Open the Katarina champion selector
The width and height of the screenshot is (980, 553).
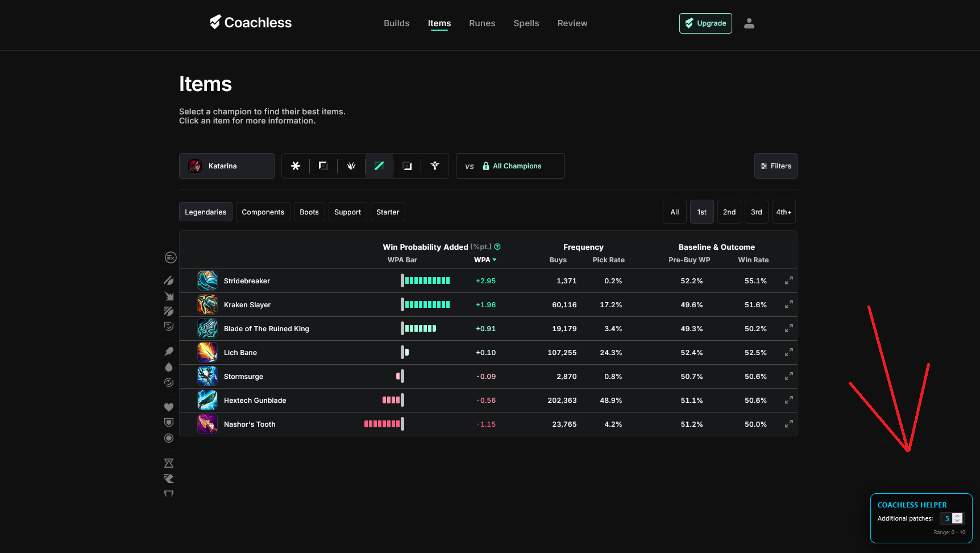click(227, 166)
